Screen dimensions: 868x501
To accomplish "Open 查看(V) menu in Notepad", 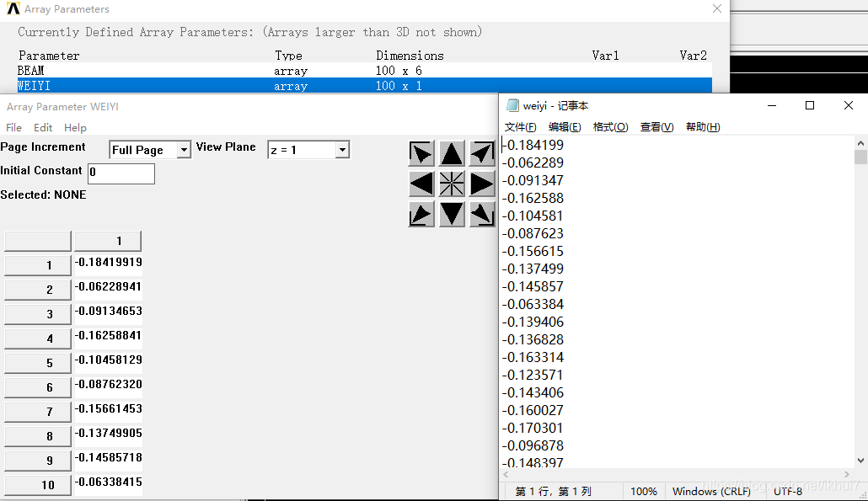I will pyautogui.click(x=656, y=127).
